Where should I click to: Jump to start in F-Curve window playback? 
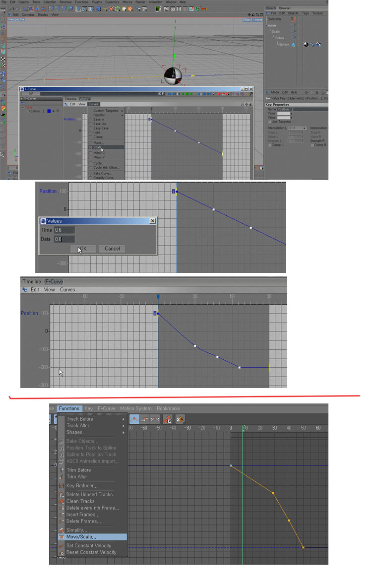click(170, 94)
